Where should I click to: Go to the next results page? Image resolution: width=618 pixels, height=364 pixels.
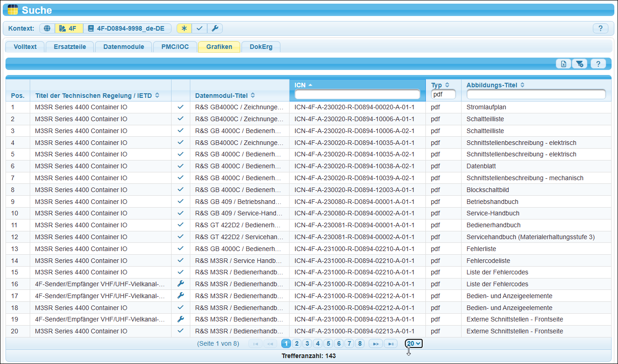(x=376, y=343)
